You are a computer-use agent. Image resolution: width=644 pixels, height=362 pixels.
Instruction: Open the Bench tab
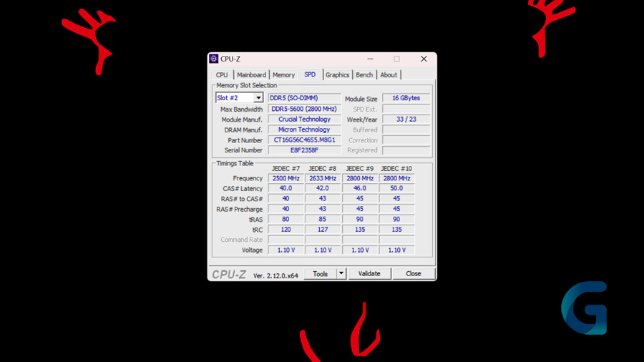364,74
